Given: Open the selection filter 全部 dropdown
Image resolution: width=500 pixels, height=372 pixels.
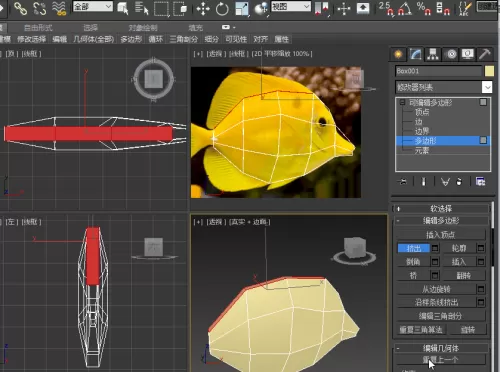Looking at the screenshot, I should (x=93, y=7).
